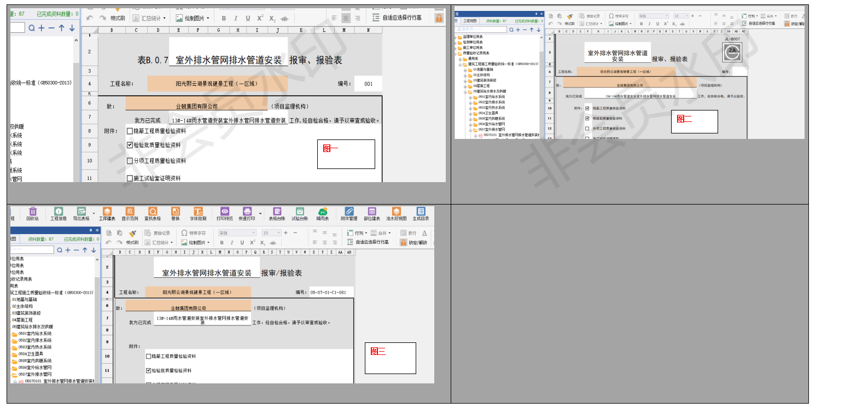Click 编号 field 05-07-01-C1-001 in 图三
This screenshot has width=868, height=408.
(x=331, y=293)
